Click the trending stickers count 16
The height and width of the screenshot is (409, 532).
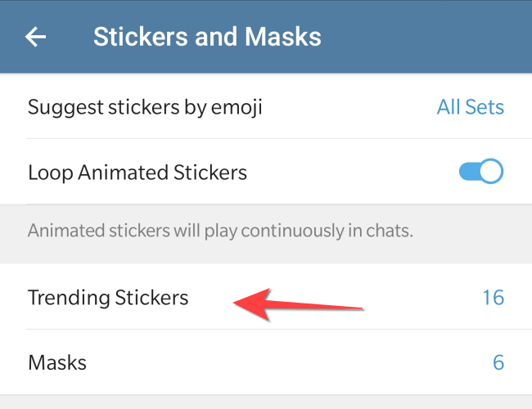pyautogui.click(x=493, y=297)
